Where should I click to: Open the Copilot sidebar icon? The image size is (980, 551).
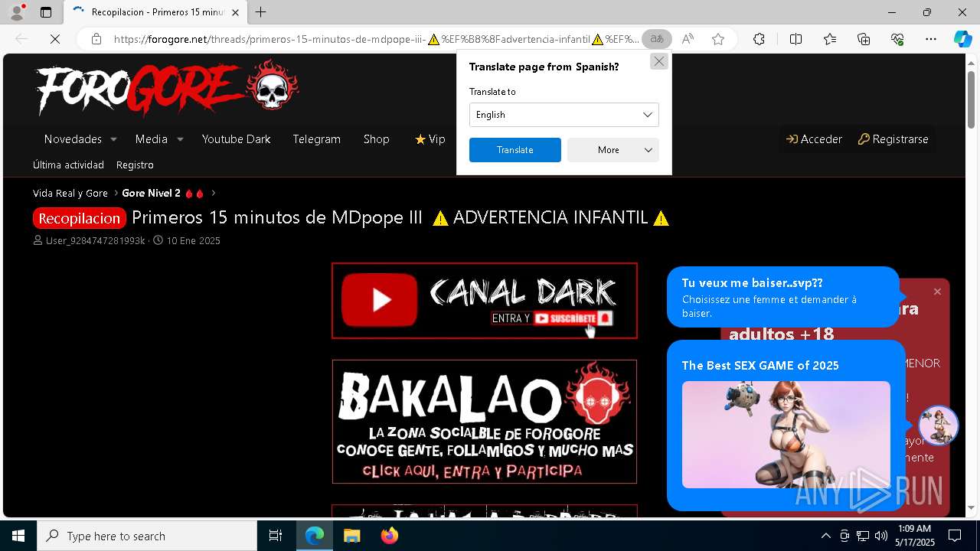point(962,39)
